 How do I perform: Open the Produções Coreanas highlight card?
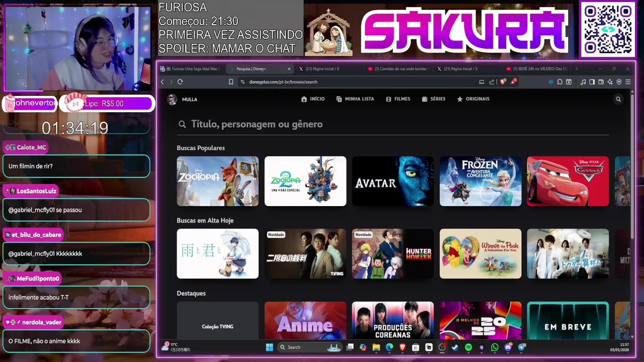pos(393,321)
